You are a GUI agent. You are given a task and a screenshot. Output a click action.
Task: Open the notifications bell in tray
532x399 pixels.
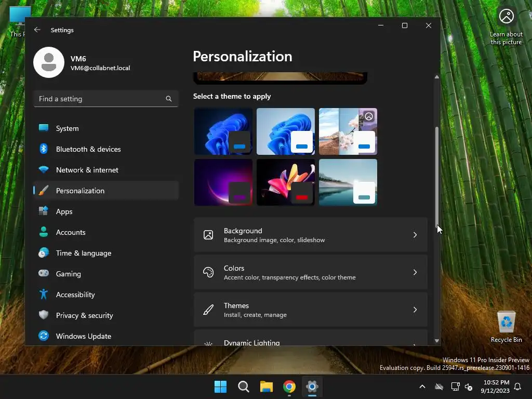click(x=518, y=387)
